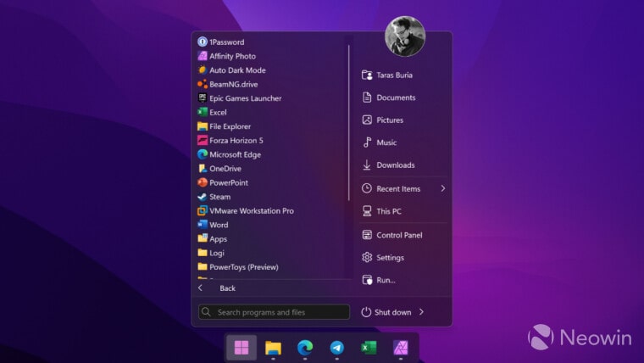This screenshot has width=644, height=363.
Task: Launch BeamNG.drive from the list
Action: 228,84
